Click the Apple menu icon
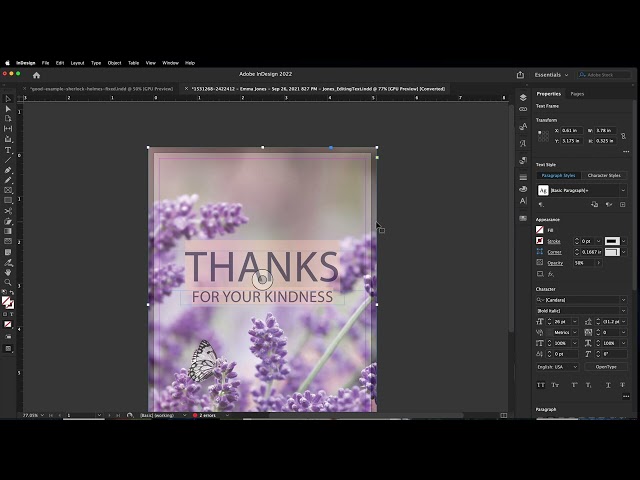Screen dimensions: 640x480 point(7,63)
